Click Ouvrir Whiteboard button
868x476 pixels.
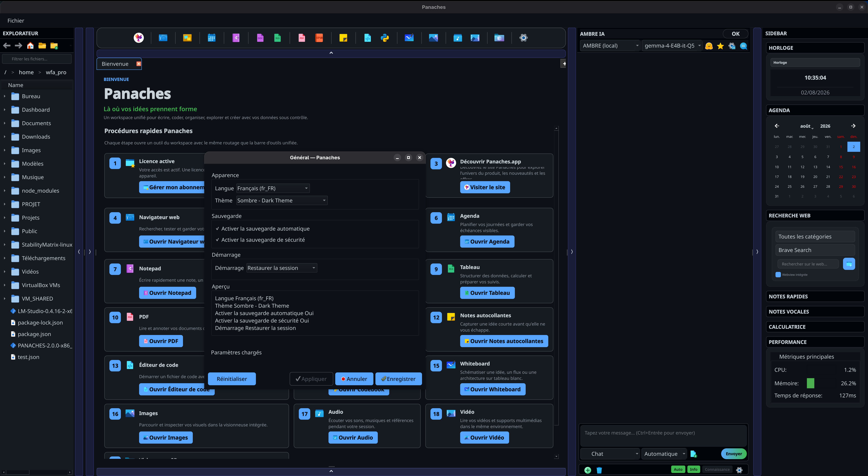[x=493, y=389]
